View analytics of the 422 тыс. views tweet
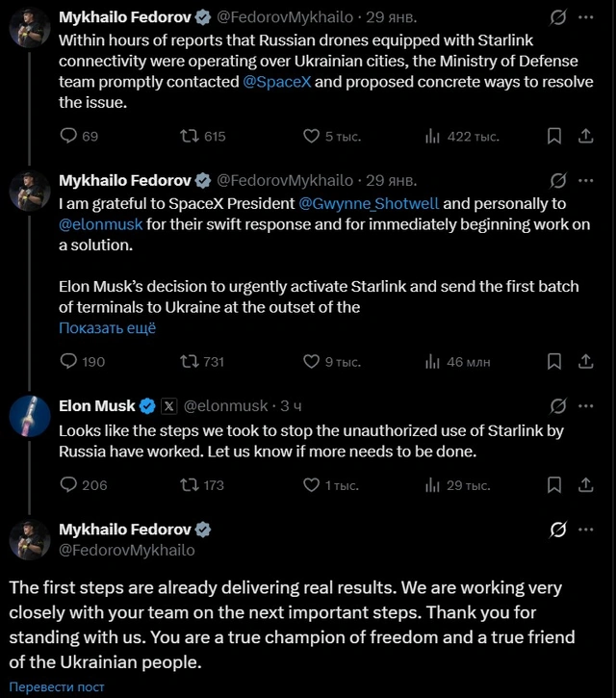This screenshot has width=616, height=698. point(433,137)
